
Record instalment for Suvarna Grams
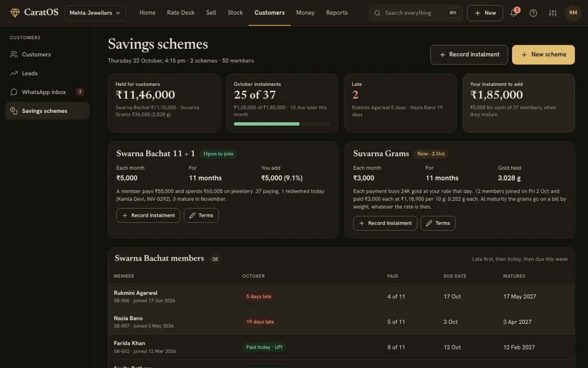coord(385,223)
